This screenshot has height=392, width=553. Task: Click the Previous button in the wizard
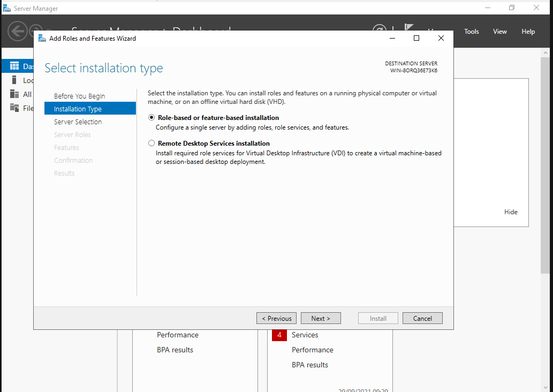click(276, 318)
